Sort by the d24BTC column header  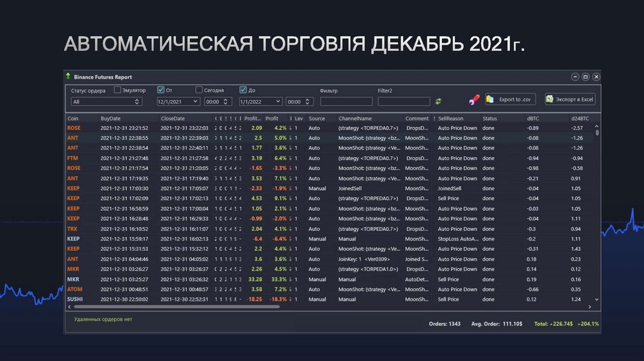(x=580, y=118)
